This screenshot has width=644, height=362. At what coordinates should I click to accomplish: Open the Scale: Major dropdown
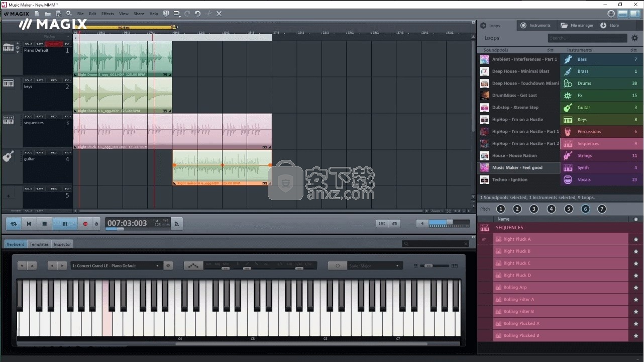375,265
